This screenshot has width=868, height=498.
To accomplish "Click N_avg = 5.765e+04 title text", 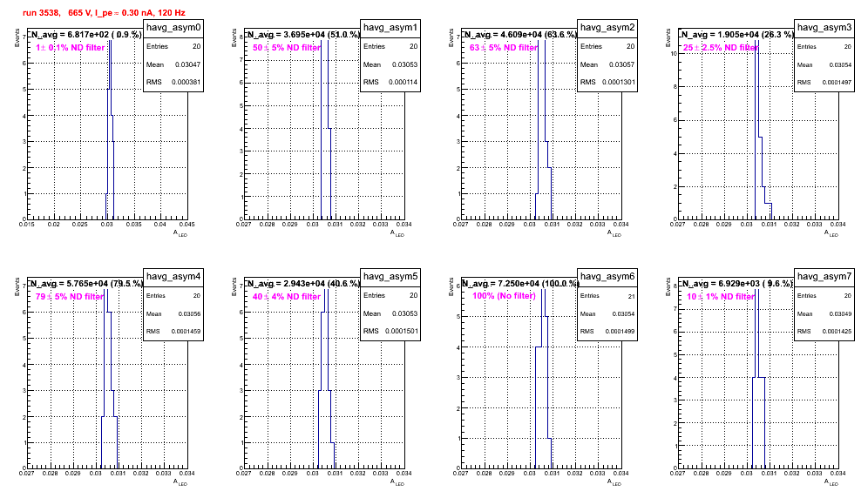I will click(x=86, y=283).
